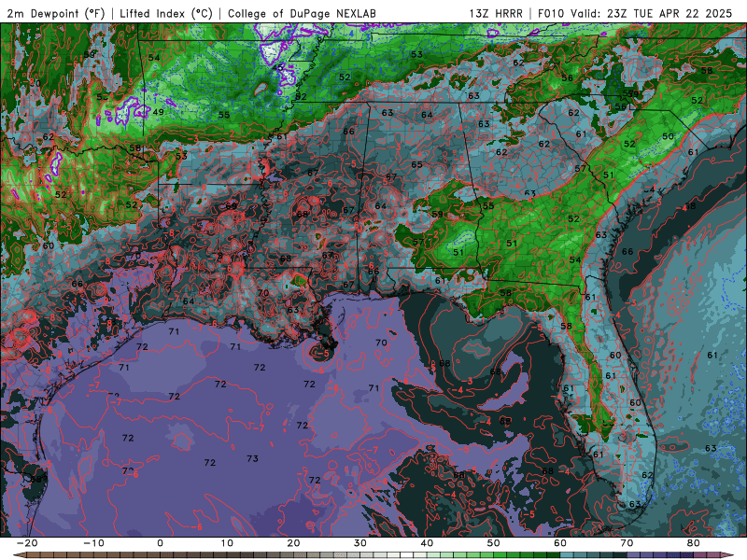Click the 10 label on the color scale

[227, 543]
